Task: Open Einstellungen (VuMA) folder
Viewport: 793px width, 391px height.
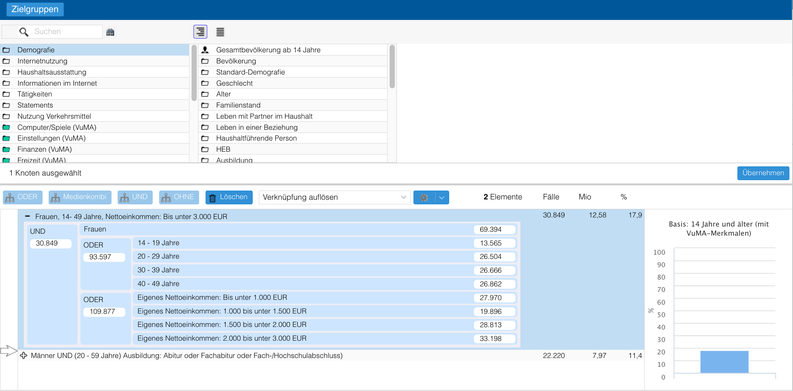Action: (x=95, y=138)
